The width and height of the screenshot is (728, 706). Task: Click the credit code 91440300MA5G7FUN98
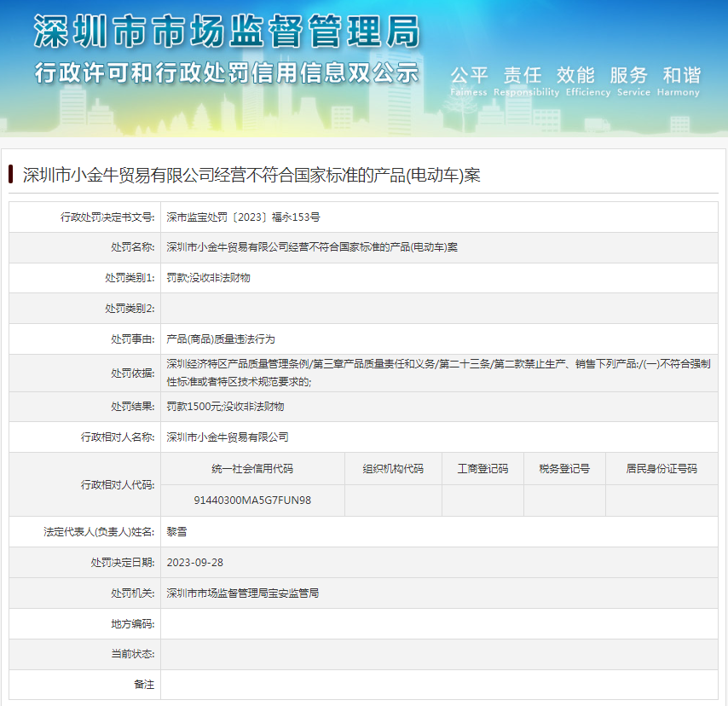252,501
